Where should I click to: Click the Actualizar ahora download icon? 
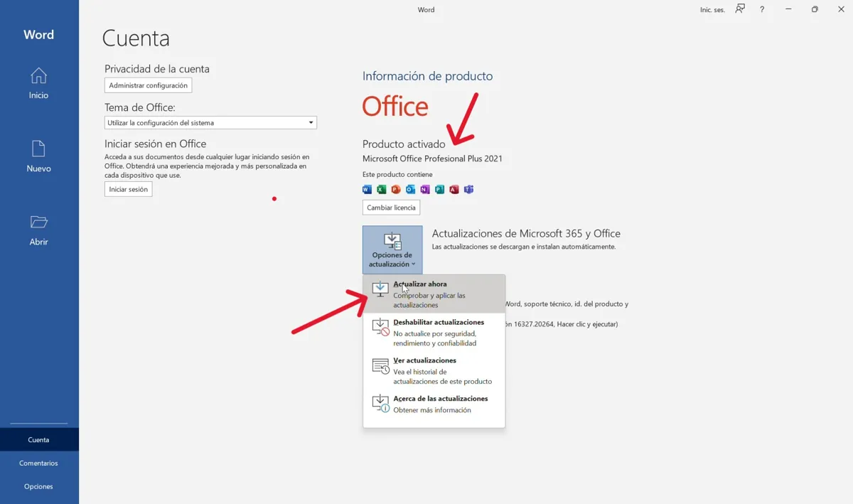[x=380, y=289]
